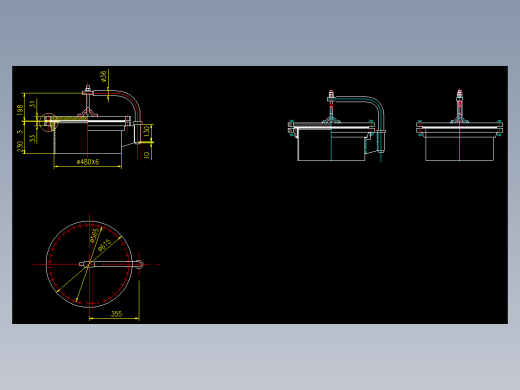Click the brown detail circle on flange
The height and width of the screenshot is (390, 520).
48,122
